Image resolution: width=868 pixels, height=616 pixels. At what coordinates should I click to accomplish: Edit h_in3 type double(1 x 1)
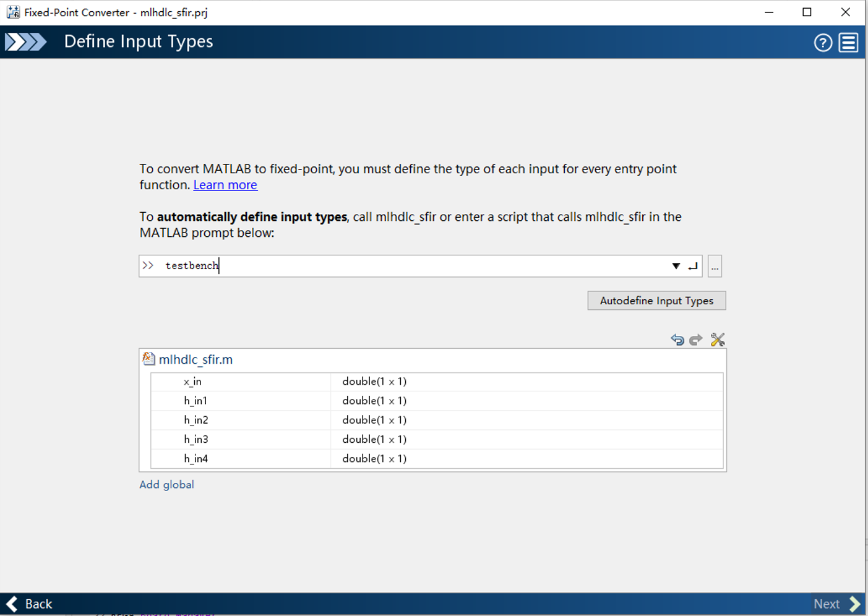374,439
